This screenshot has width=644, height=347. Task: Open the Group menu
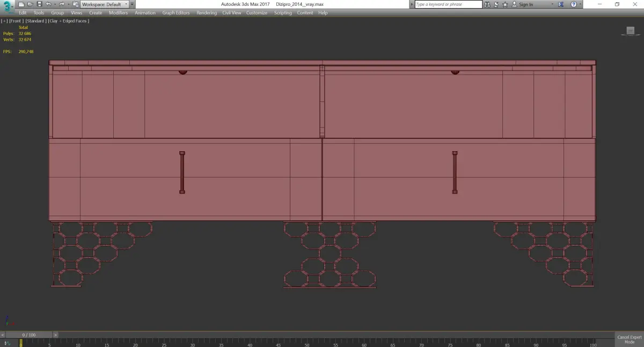57,13
